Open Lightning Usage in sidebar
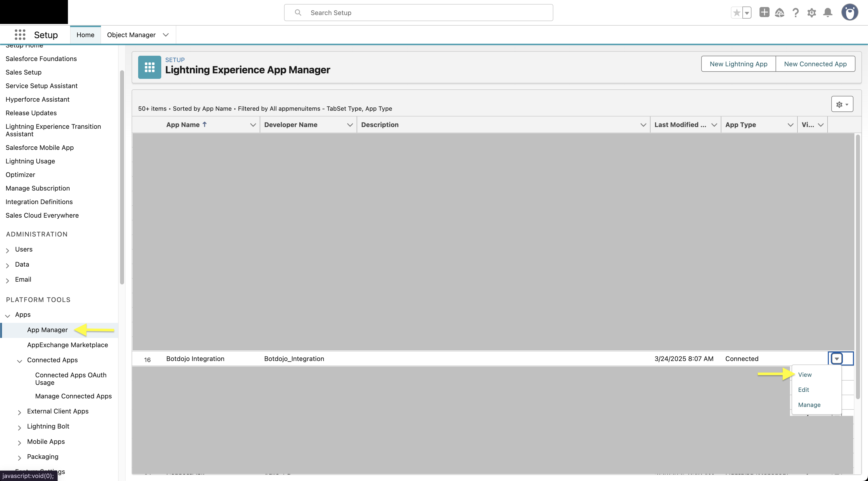Viewport: 868px width, 481px height. [30, 161]
